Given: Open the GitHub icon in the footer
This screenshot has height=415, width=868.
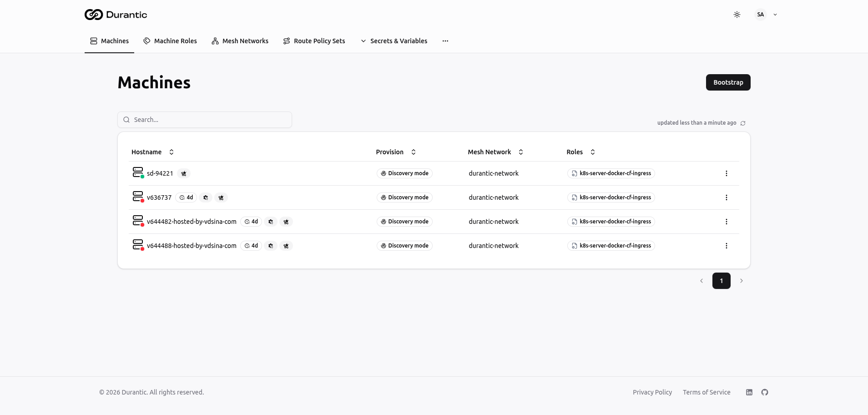Looking at the screenshot, I should click(x=765, y=392).
